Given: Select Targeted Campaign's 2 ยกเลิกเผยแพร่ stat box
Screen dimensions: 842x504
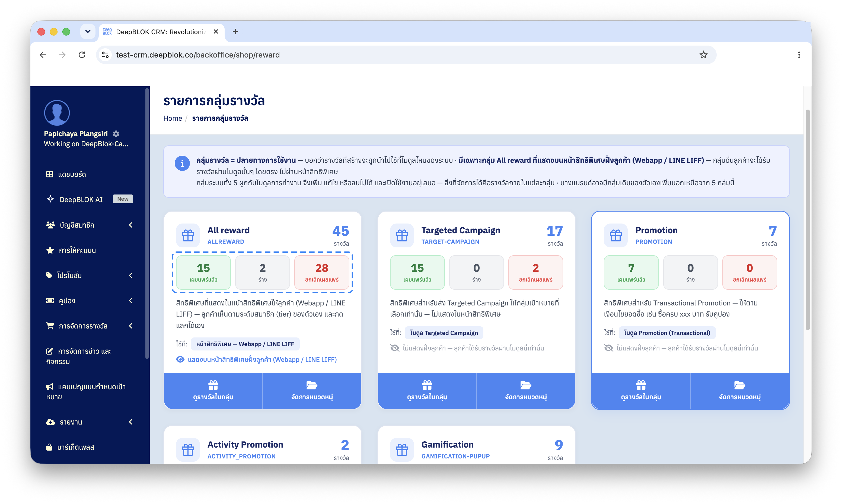Looking at the screenshot, I should click(536, 272).
